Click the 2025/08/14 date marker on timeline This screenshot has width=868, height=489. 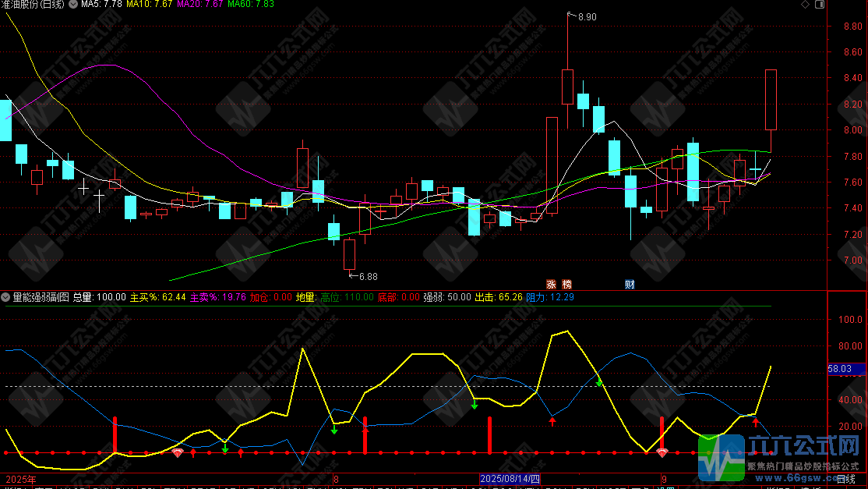(509, 478)
